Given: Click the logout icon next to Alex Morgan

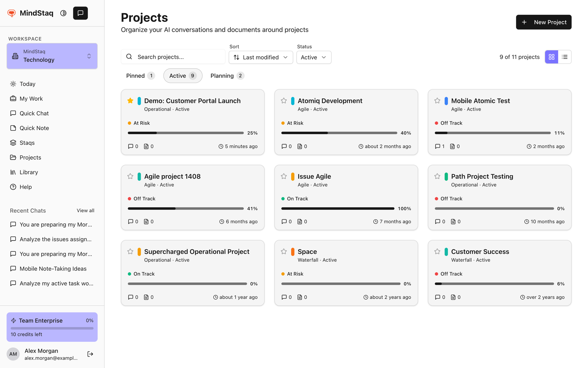Looking at the screenshot, I should pyautogui.click(x=90, y=354).
